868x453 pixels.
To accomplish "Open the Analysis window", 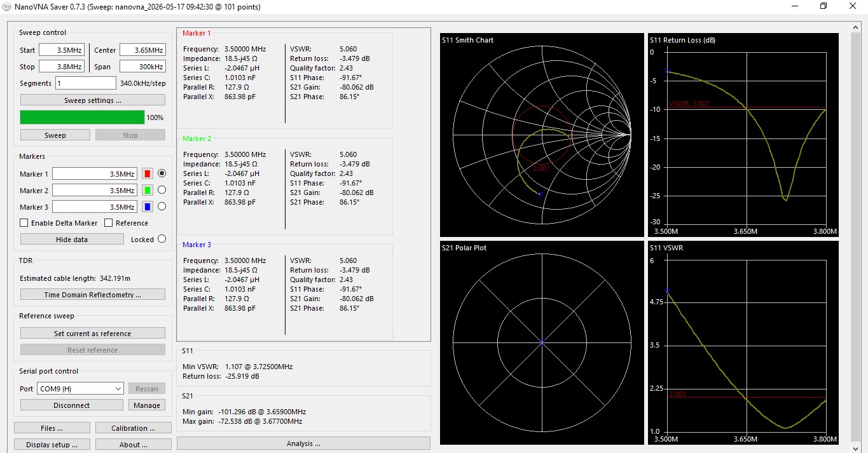I will click(x=303, y=443).
